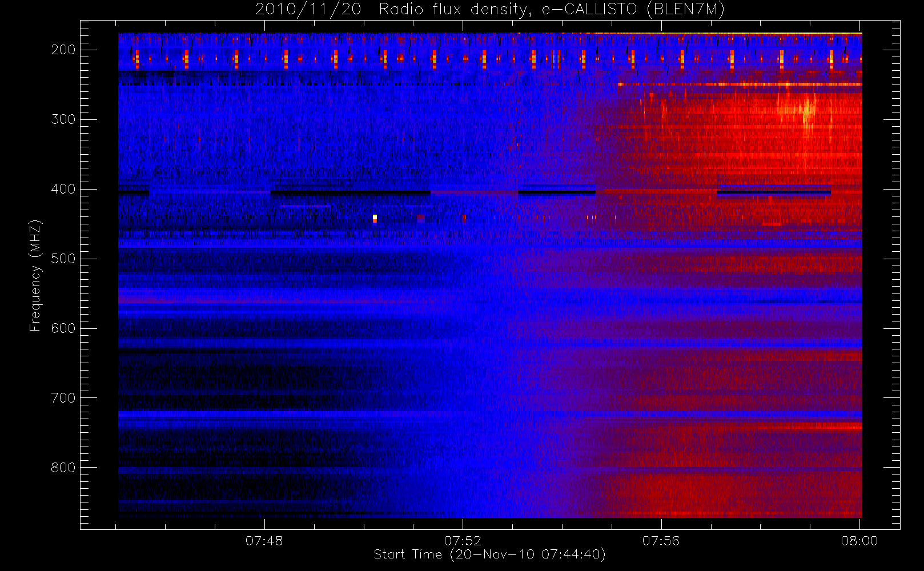Click the 07:56 time tick label

pyautogui.click(x=661, y=541)
